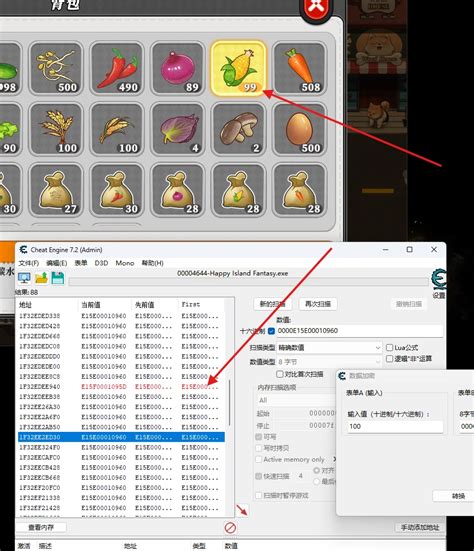Viewport: 474px width, 551px height.
Task: Click the highlighted corn item with 99
Action: coord(239,68)
